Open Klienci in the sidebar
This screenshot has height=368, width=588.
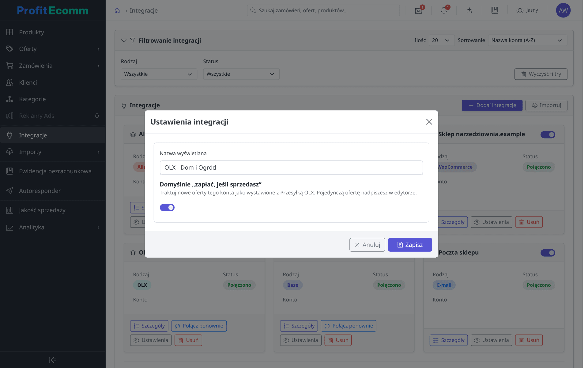pyautogui.click(x=53, y=82)
